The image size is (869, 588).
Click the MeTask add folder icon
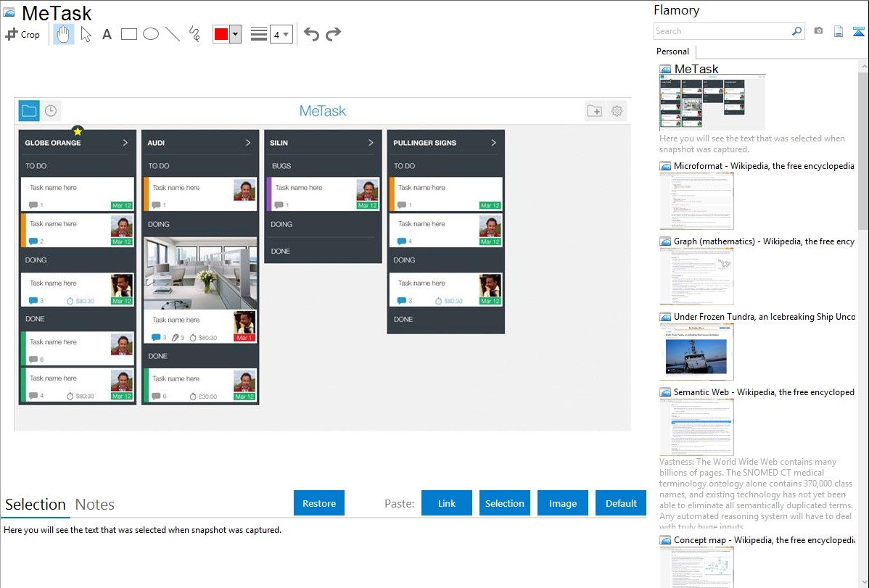click(595, 111)
